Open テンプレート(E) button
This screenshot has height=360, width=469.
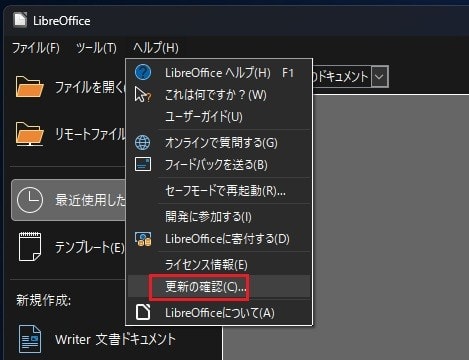(x=68, y=247)
